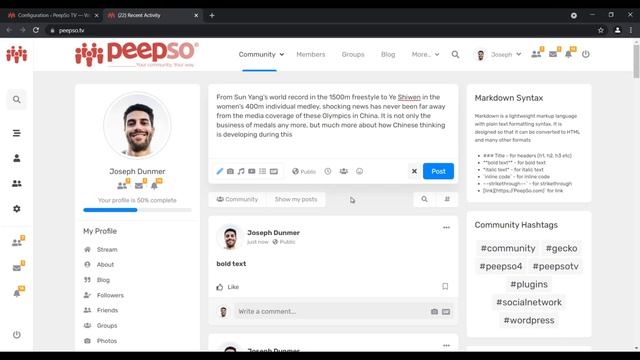Open the mood emoji picker in postbox
Viewport: 640px width, 360px height.
[x=359, y=171]
